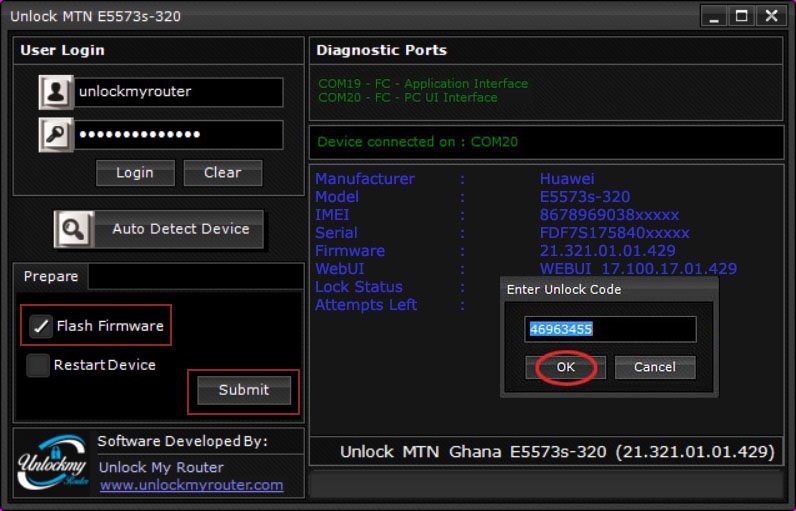Open the www.unlockmyrouter.com link
Viewport: 796px width, 511px height.
tap(191, 485)
